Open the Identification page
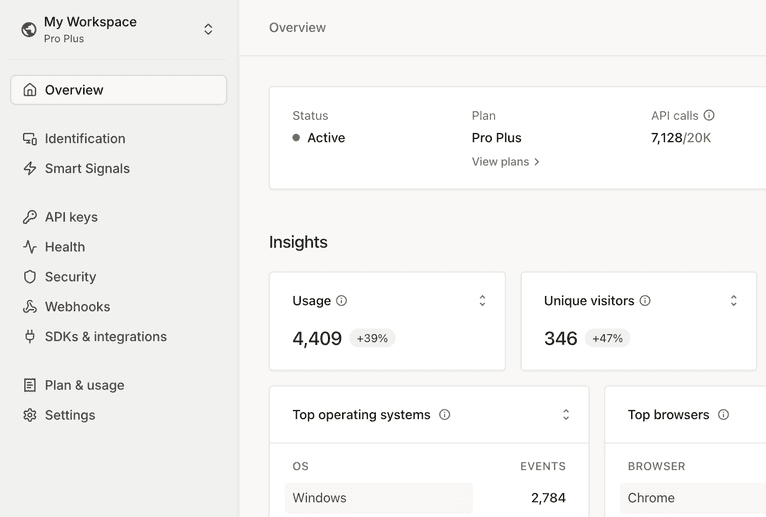The height and width of the screenshot is (517, 766). pyautogui.click(x=85, y=139)
